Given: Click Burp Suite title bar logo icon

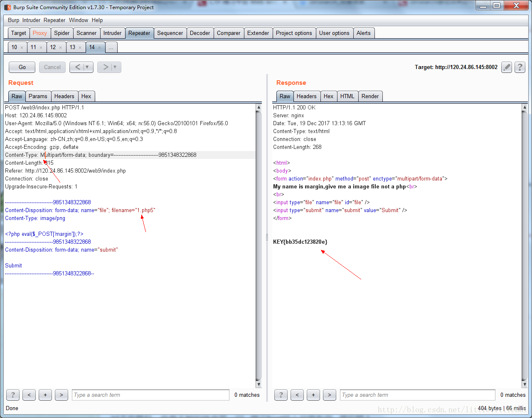Looking at the screenshot, I should coord(7,7).
